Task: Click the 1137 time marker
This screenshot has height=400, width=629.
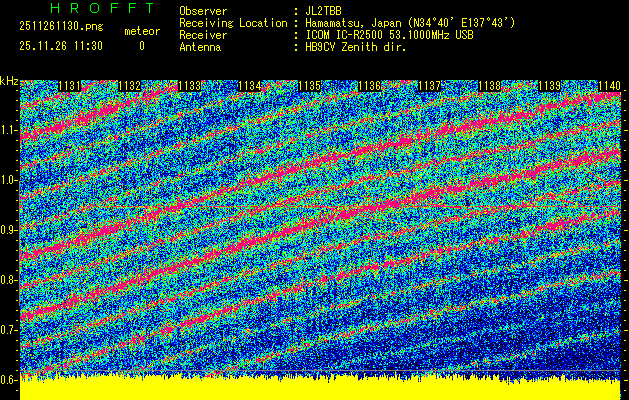Action: pyautogui.click(x=430, y=86)
